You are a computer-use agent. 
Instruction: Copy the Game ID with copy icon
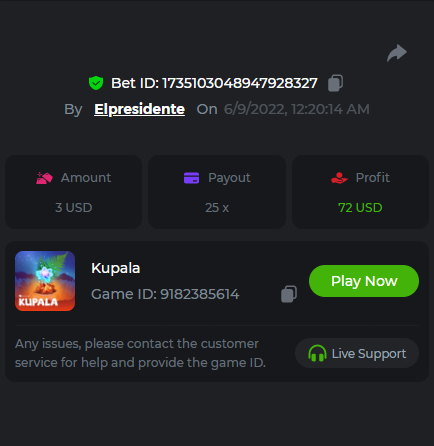click(289, 294)
